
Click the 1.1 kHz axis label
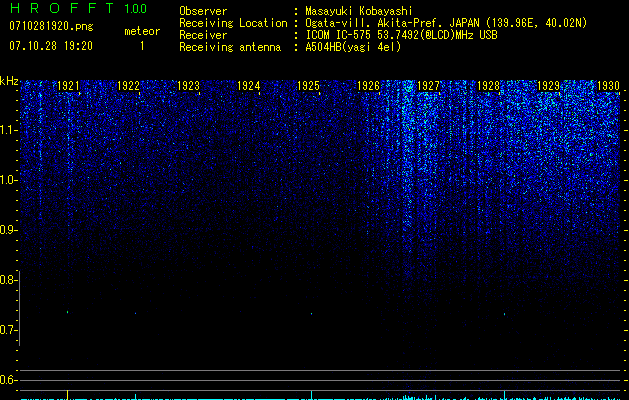click(7, 130)
